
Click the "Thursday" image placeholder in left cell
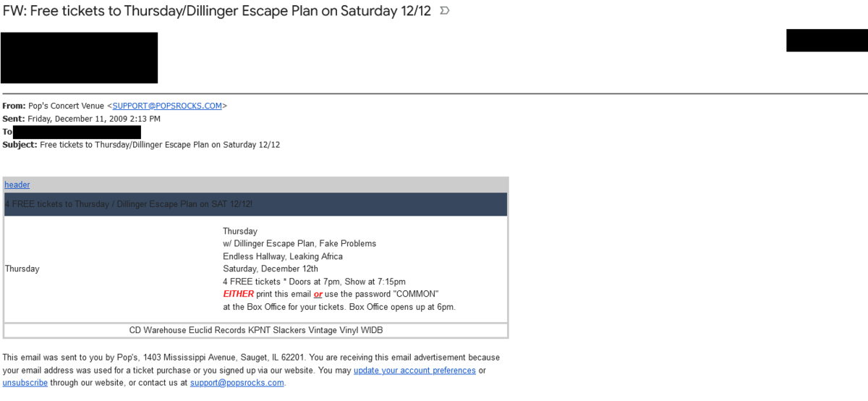click(22, 269)
